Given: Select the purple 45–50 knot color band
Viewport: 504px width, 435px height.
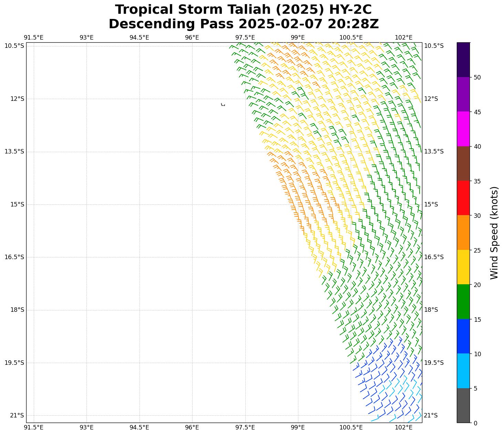Looking at the screenshot, I should (463, 94).
